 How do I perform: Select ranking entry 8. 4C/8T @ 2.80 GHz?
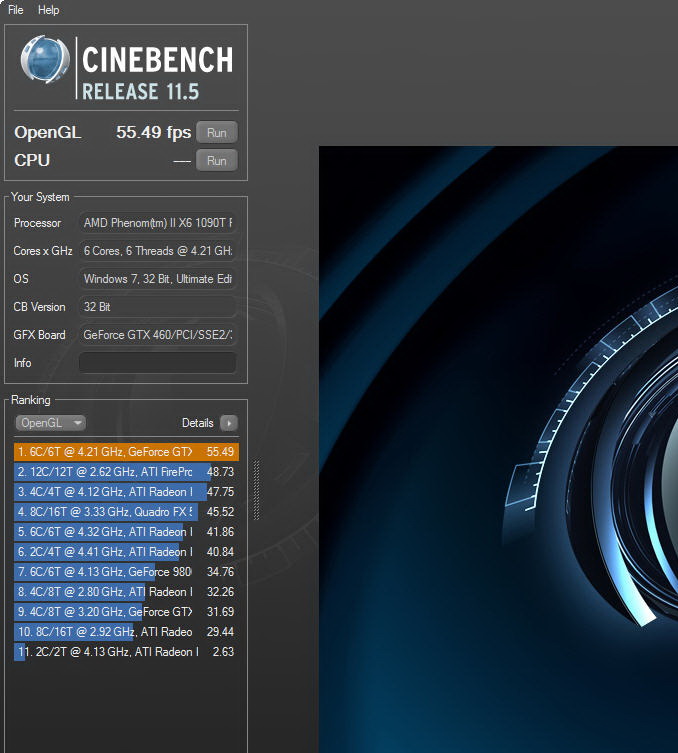[126, 592]
